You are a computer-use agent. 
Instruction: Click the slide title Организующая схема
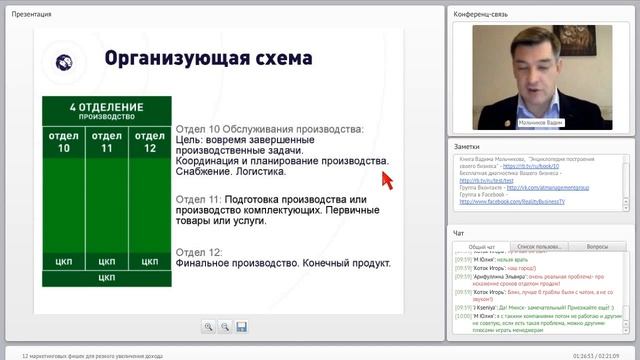coord(209,58)
